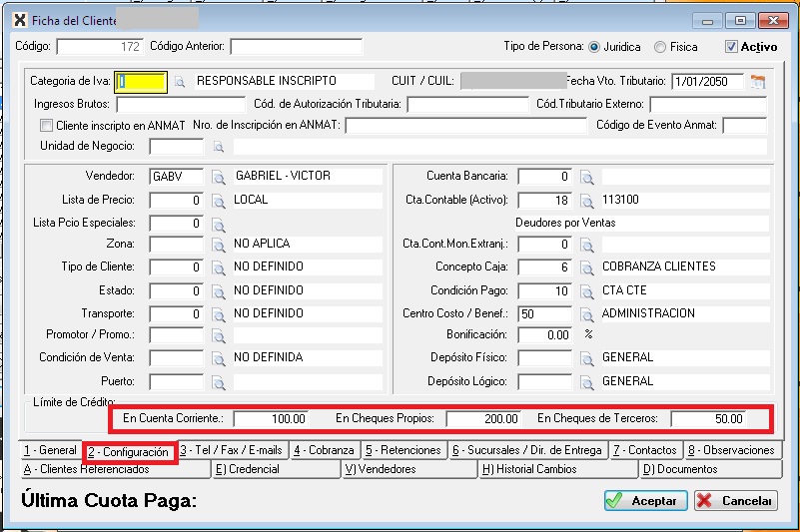The height and width of the screenshot is (532, 800).
Task: Enable Cliente inscripto en ANMAT checkbox
Action: pyautogui.click(x=46, y=126)
